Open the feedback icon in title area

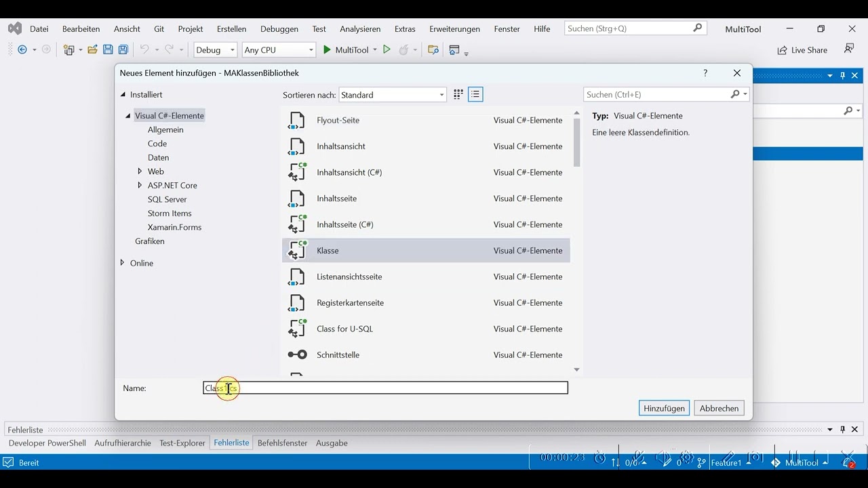(x=848, y=49)
